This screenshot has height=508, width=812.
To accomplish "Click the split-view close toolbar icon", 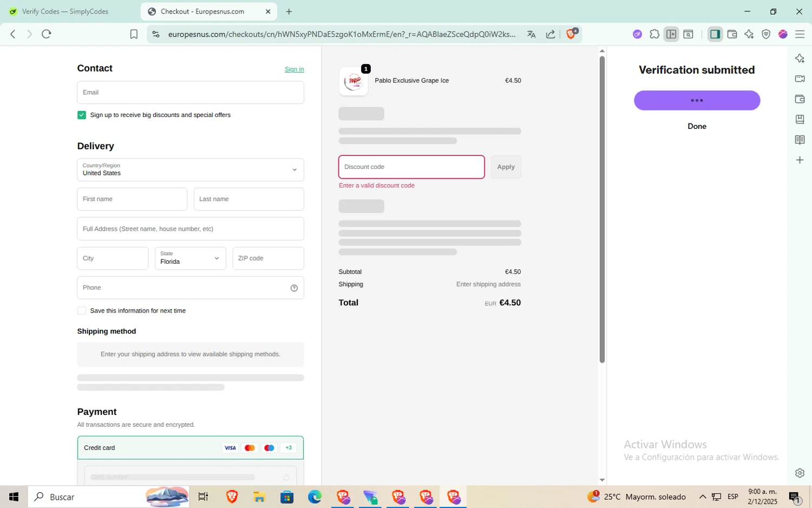I will [x=671, y=34].
